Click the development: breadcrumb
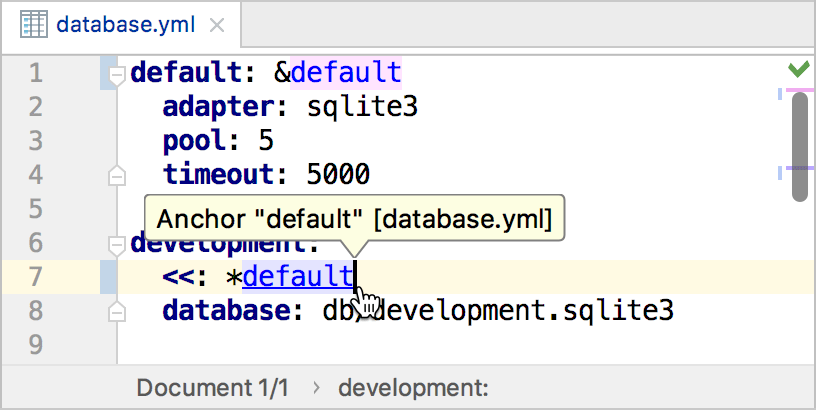This screenshot has height=410, width=816. pyautogui.click(x=413, y=388)
